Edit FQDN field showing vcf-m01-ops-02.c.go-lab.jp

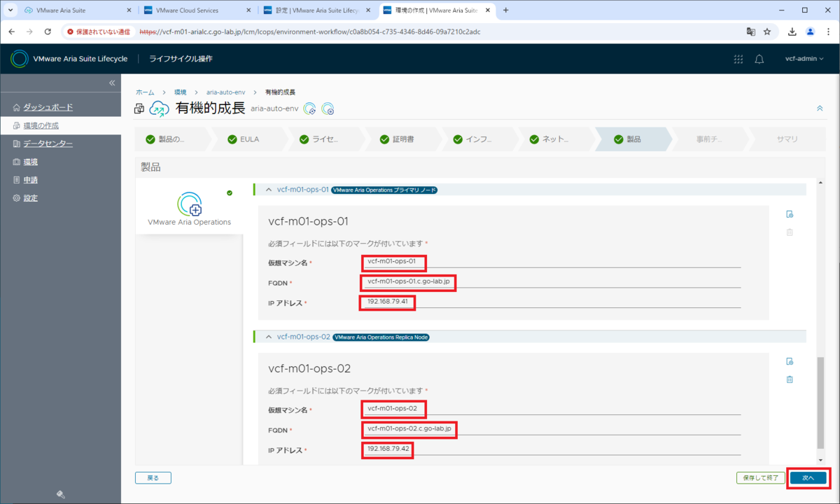point(552,428)
